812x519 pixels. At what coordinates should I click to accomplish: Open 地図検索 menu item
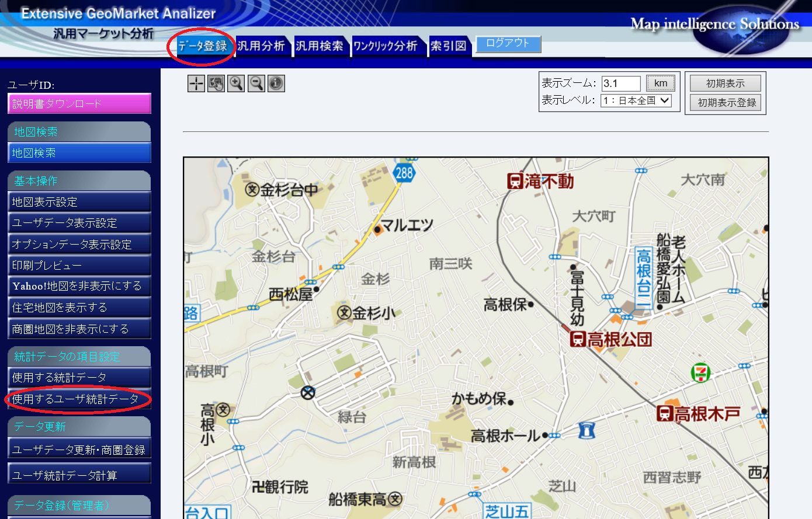coord(79,153)
